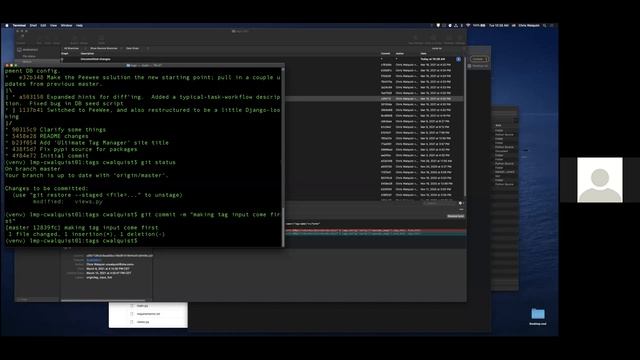
Task: Tick the checkbox below the outlined button
Action: pyautogui.click(x=469, y=66)
